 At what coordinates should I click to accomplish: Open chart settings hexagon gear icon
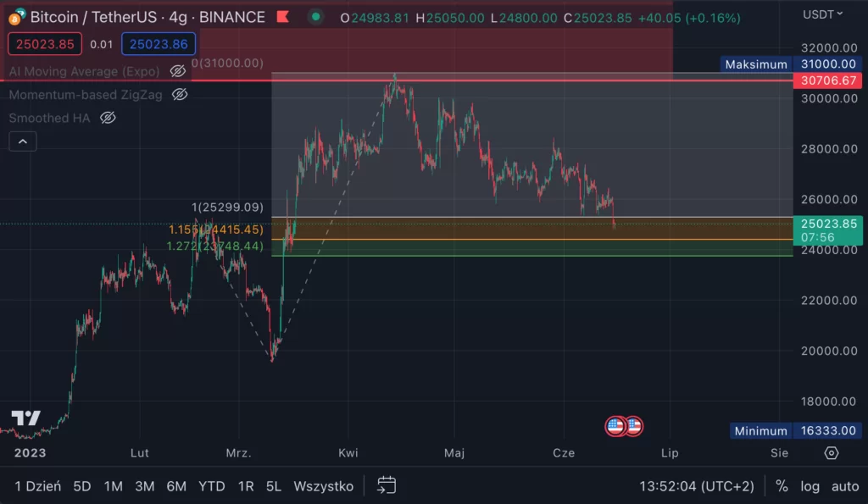(832, 453)
